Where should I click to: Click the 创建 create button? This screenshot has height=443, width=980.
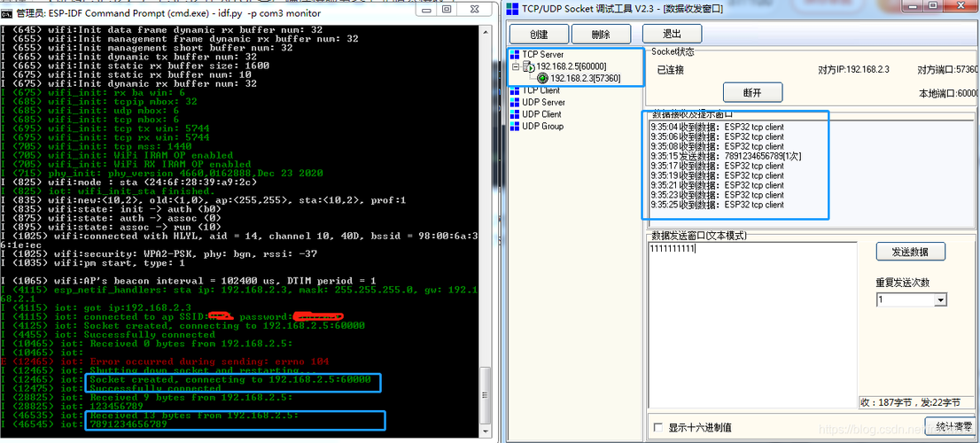coord(540,35)
